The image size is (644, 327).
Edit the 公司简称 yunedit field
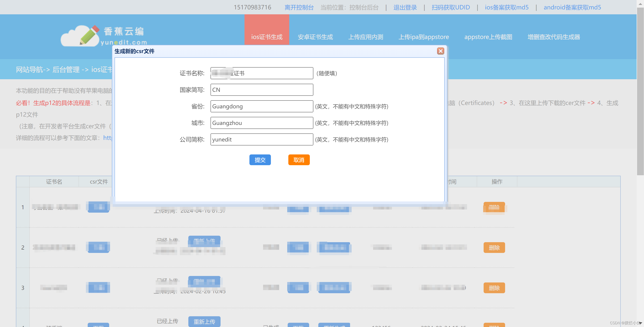tap(261, 139)
